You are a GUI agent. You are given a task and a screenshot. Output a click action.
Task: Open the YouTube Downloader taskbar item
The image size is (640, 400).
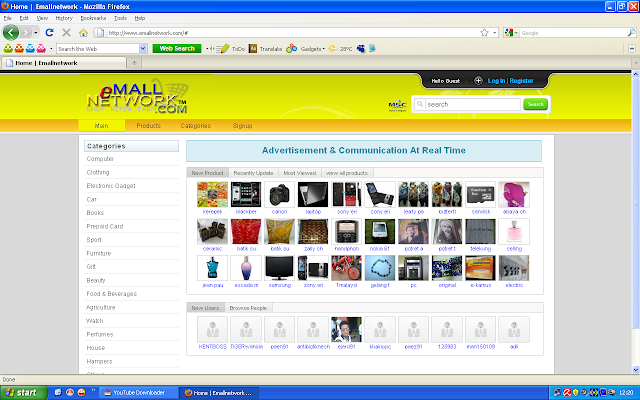pos(139,393)
